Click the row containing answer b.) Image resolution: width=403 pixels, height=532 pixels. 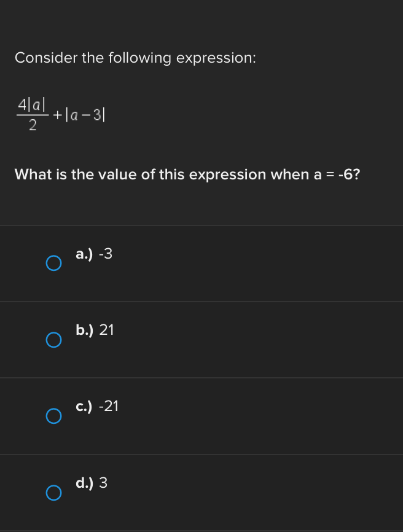tap(202, 339)
